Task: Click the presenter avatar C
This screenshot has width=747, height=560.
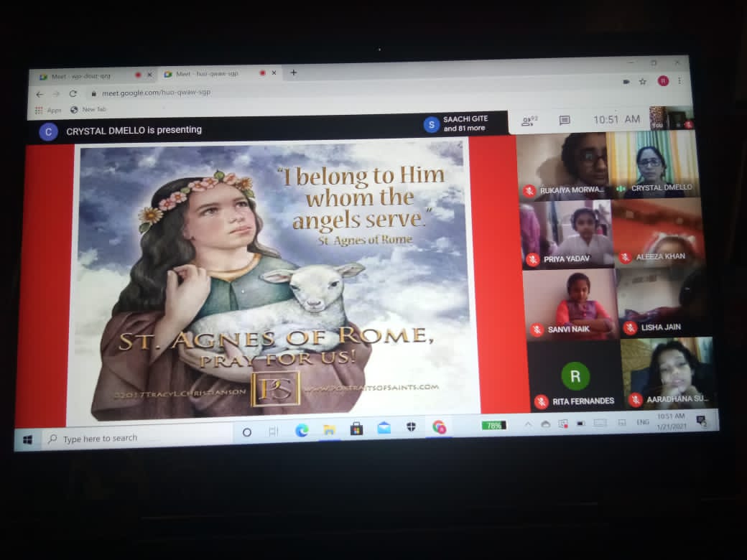Action: [48, 132]
